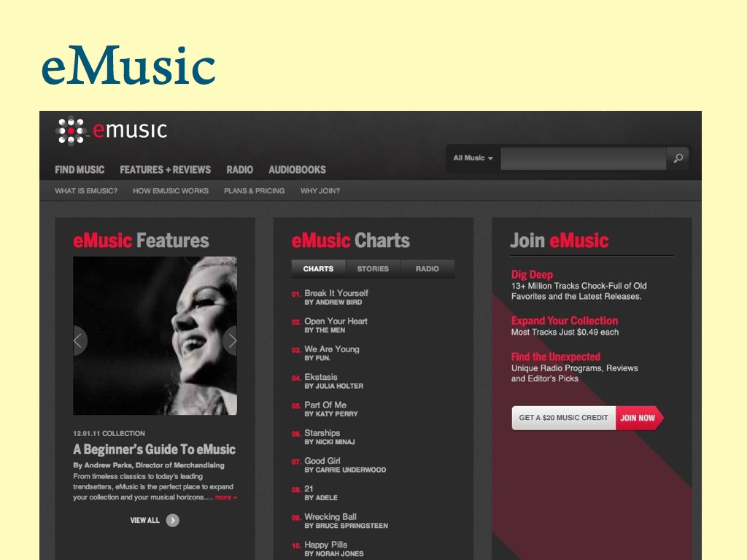Open Features + Reviews menu

tap(166, 170)
